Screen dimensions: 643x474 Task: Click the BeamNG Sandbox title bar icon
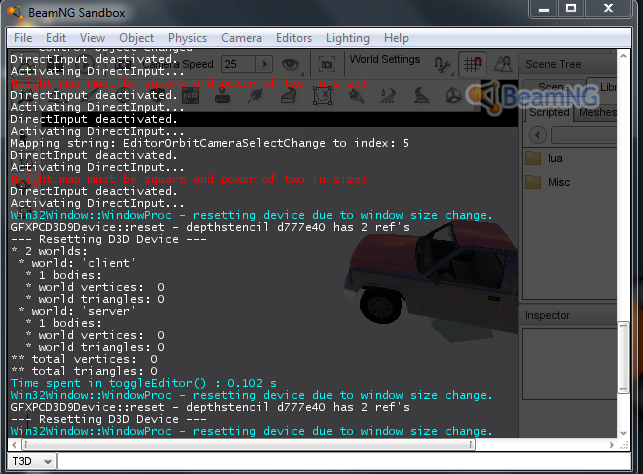coord(15,12)
